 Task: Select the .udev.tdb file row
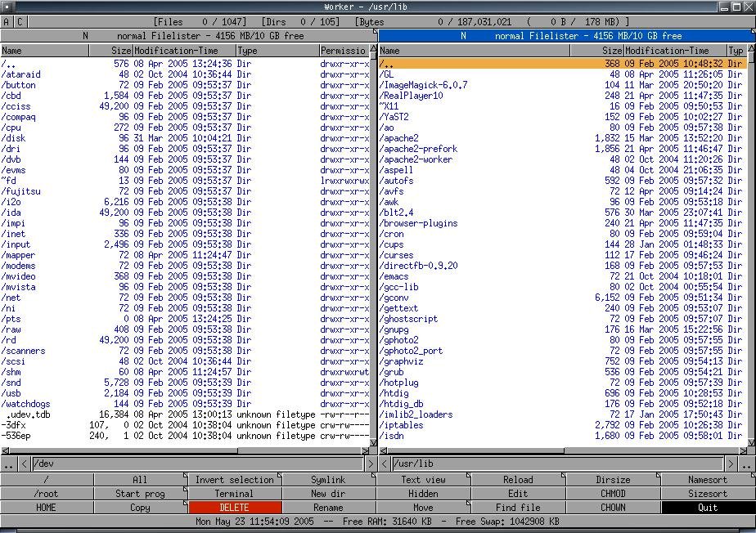[185, 414]
